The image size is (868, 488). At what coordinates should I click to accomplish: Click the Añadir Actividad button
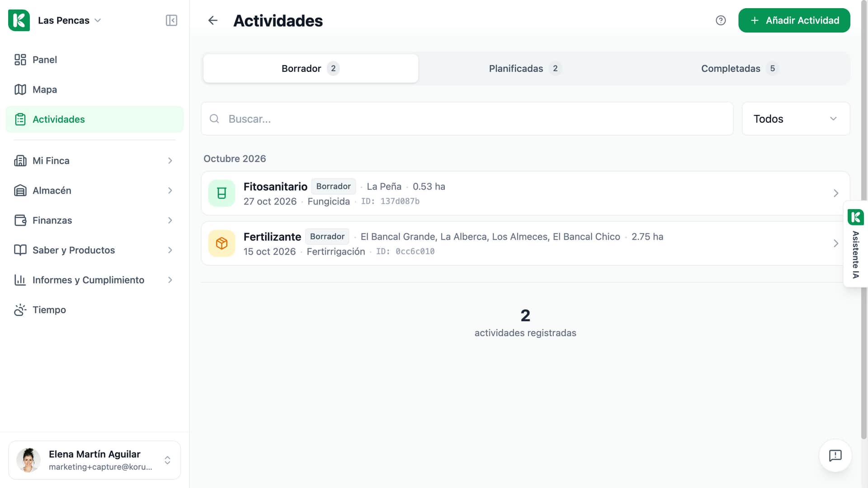tap(794, 20)
